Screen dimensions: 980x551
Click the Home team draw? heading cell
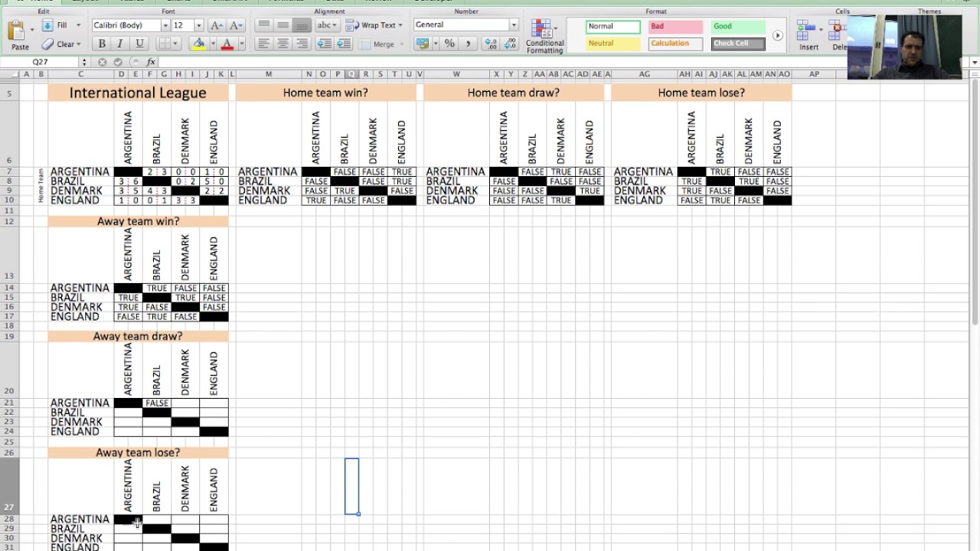514,93
